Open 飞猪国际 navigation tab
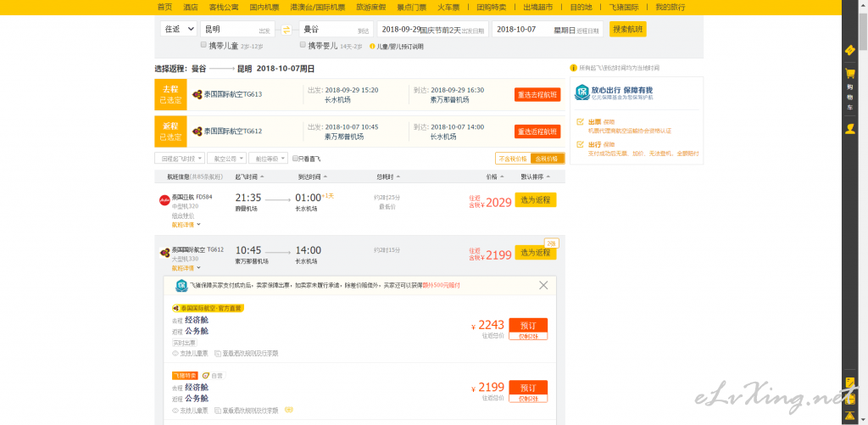Screen dimensions: 868x425 coord(623,7)
